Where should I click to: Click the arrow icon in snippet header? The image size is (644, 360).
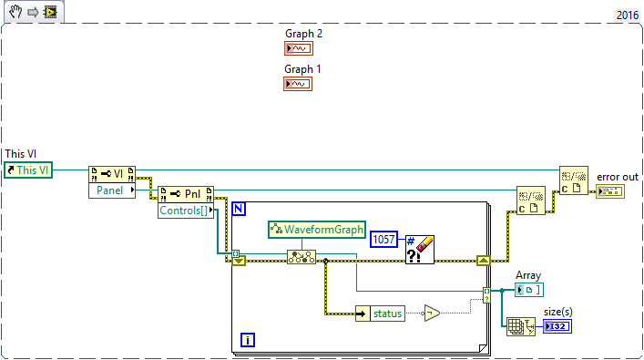point(33,13)
